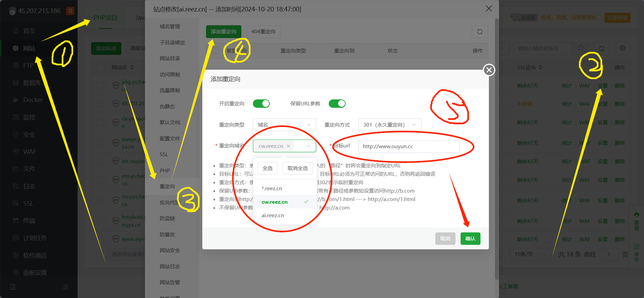Open the 软件商店 app store icon
The width and height of the screenshot is (644, 298).
16,255
